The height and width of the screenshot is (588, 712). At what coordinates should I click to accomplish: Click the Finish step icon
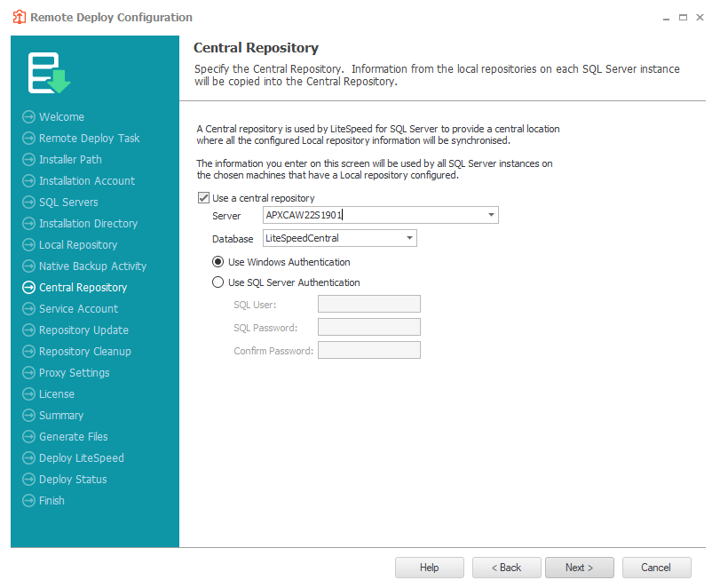(x=28, y=501)
